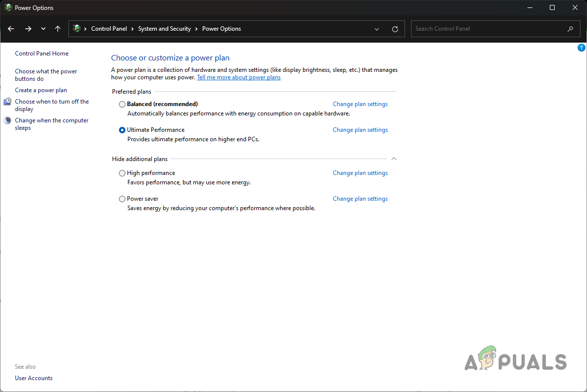The height and width of the screenshot is (392, 587).
Task: Open Change when the computer sleeps
Action: click(x=52, y=124)
